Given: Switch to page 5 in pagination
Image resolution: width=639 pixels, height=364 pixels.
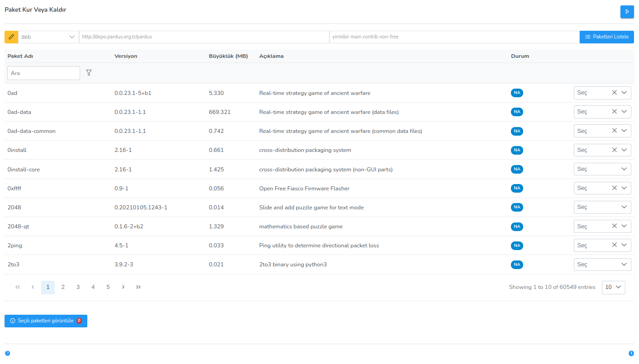Looking at the screenshot, I should coord(108,287).
